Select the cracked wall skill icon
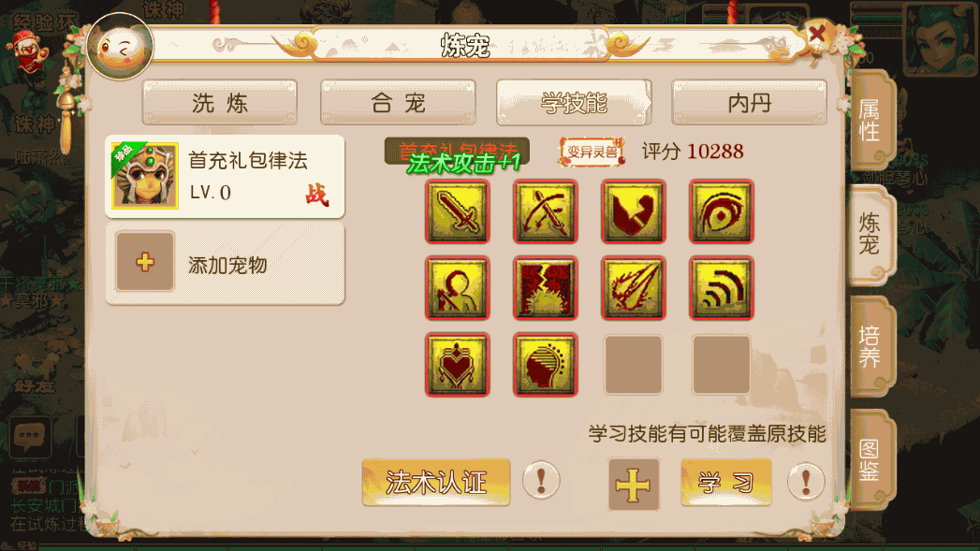Screen dimensions: 980x551 pyautogui.click(x=545, y=288)
